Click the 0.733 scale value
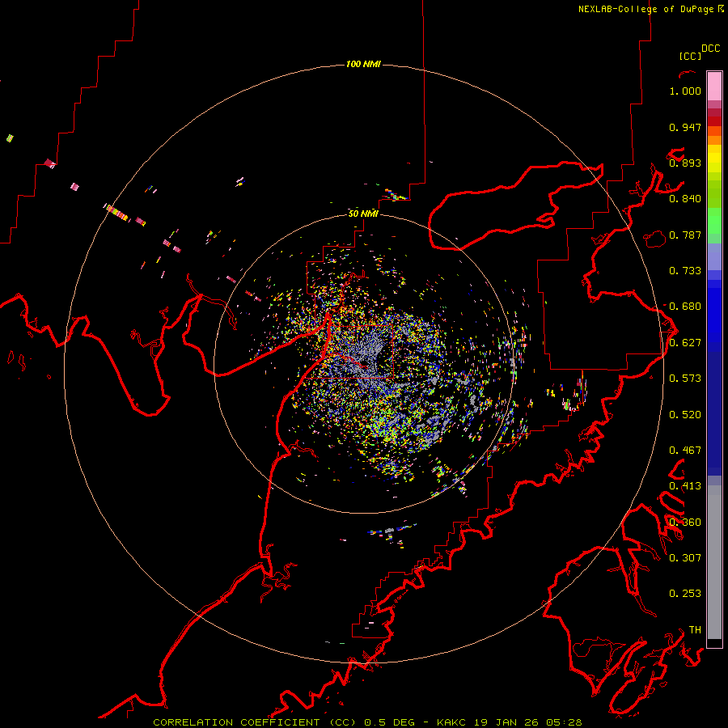The height and width of the screenshot is (728, 728). [685, 271]
